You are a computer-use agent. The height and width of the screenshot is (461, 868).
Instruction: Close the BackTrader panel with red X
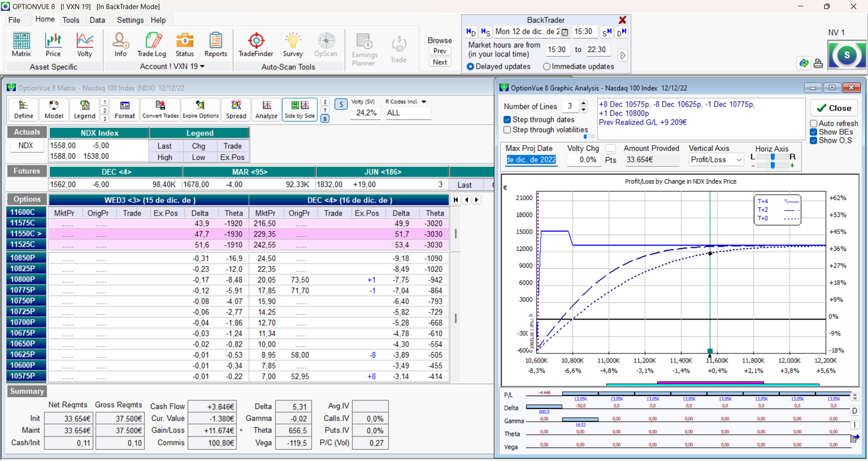(622, 20)
